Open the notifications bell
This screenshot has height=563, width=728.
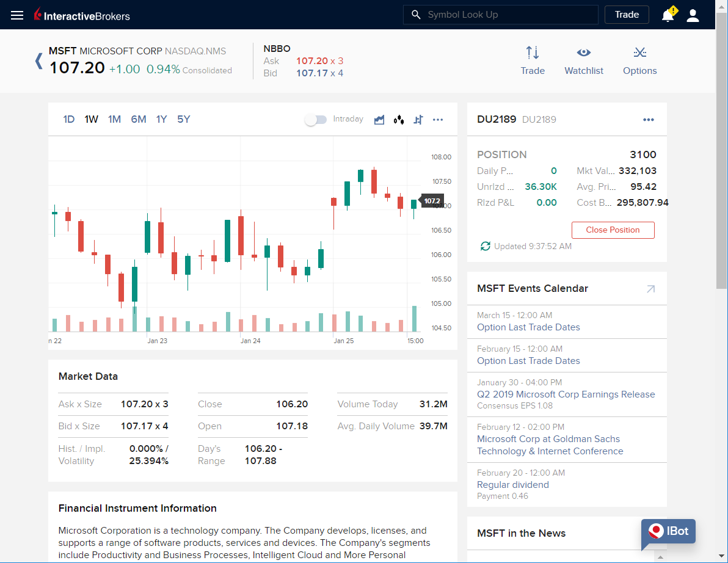(x=669, y=15)
